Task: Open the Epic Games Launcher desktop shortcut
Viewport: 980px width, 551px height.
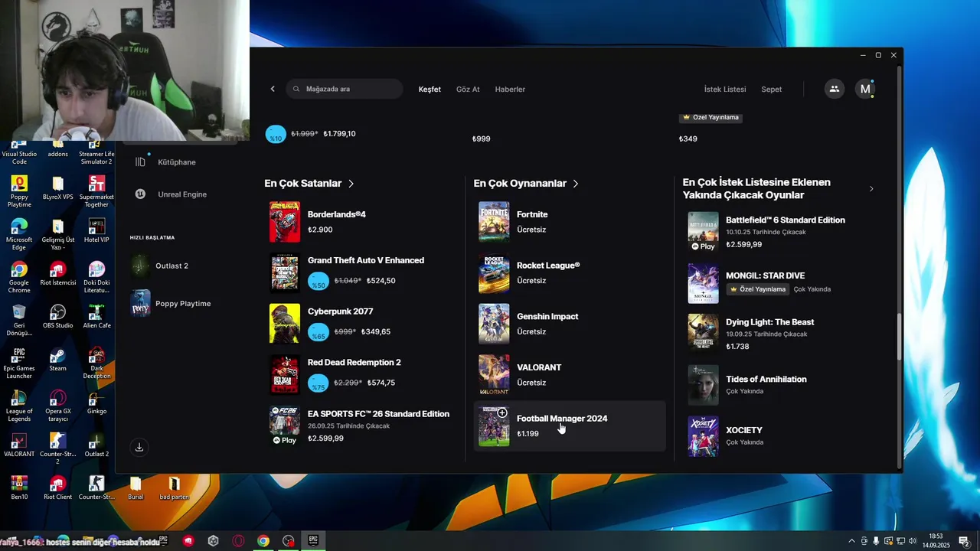Action: 19,364
